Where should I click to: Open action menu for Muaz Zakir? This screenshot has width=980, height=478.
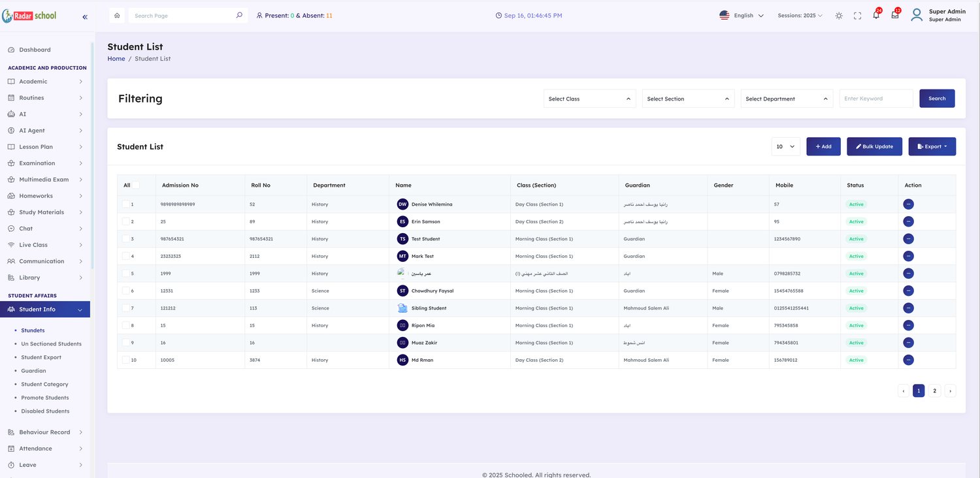click(x=908, y=343)
